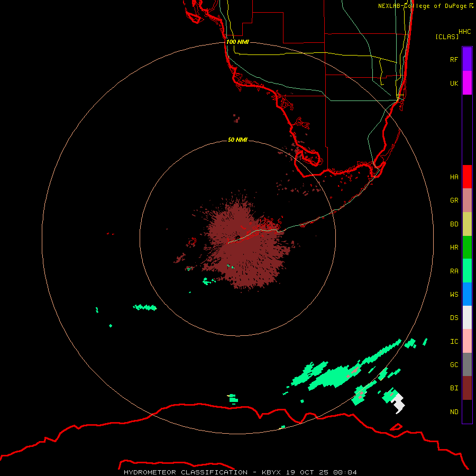Viewport: 476px width, 476px height.
Task: Click the 'GR' legend label
Action: pyautogui.click(x=454, y=200)
